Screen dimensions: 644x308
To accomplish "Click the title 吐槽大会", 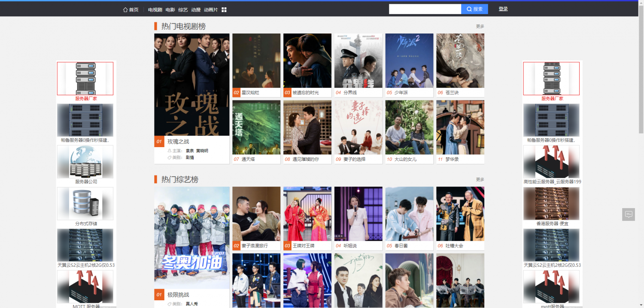I will tap(455, 246).
